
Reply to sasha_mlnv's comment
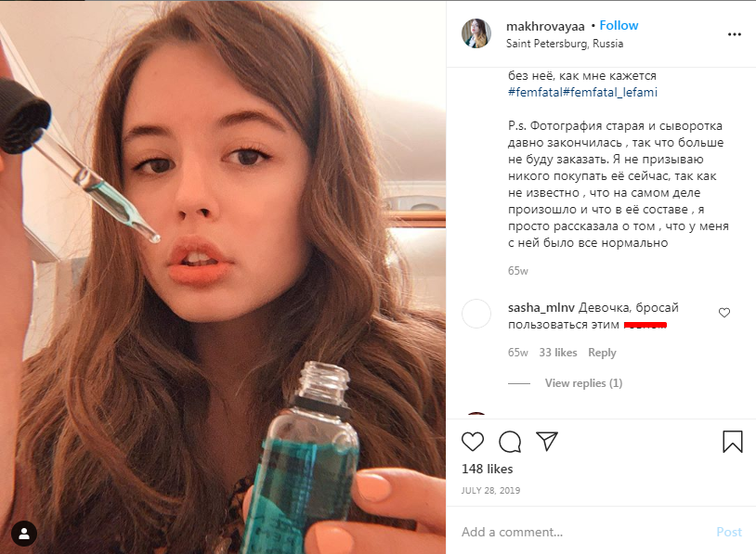coord(602,353)
